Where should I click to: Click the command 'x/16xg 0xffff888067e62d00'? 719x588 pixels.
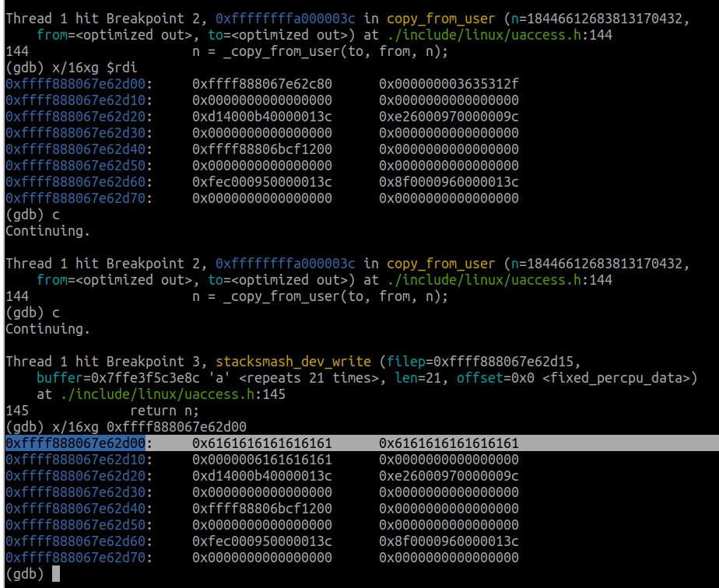pyautogui.click(x=149, y=427)
